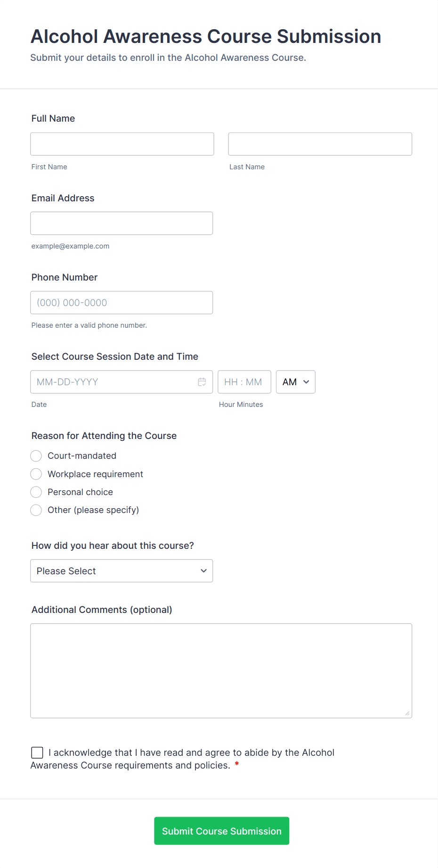Image resolution: width=438 pixels, height=868 pixels.
Task: Click the Phone Number field
Action: point(122,302)
